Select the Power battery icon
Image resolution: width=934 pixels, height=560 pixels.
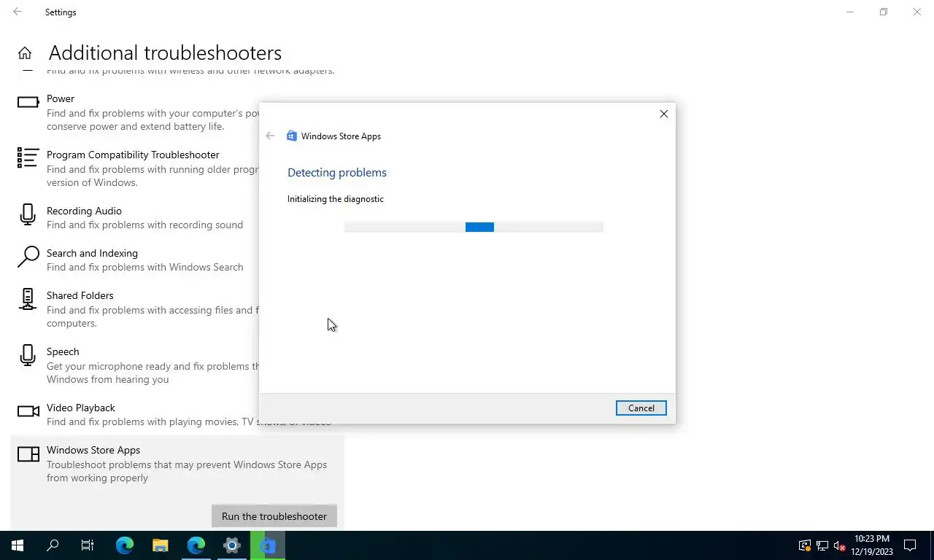(28, 102)
